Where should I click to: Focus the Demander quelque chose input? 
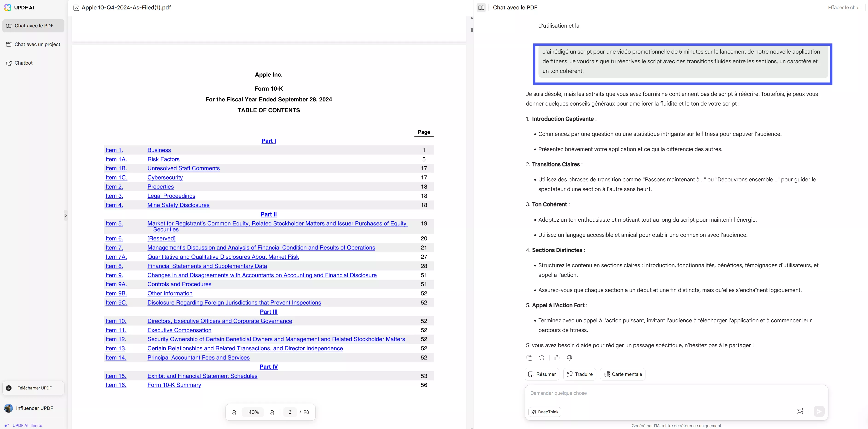click(676, 393)
